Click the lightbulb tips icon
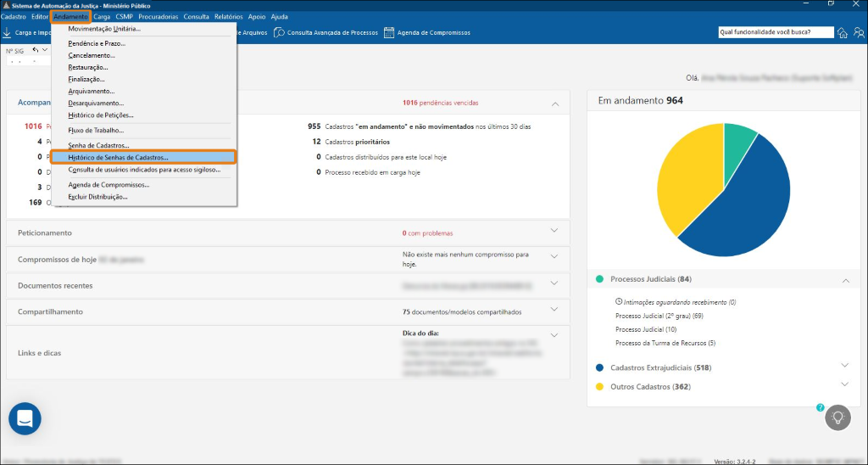Viewport: 868px width, 465px height. click(837, 417)
